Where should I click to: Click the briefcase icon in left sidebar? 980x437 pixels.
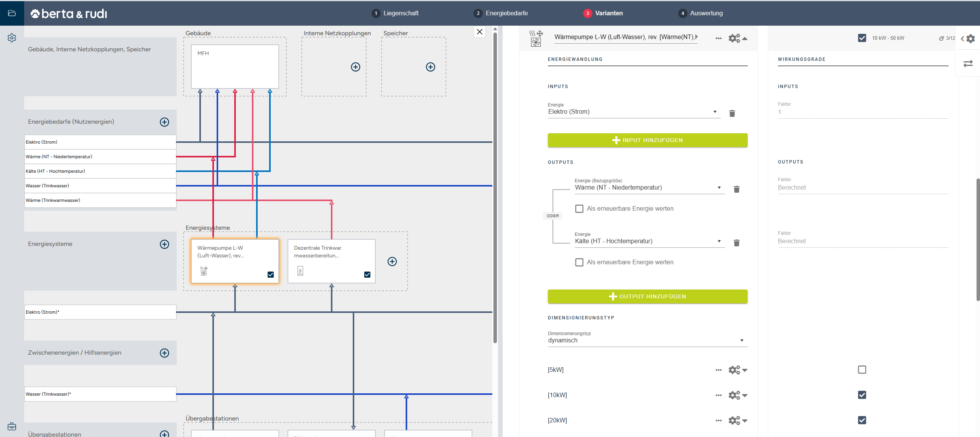click(x=12, y=426)
